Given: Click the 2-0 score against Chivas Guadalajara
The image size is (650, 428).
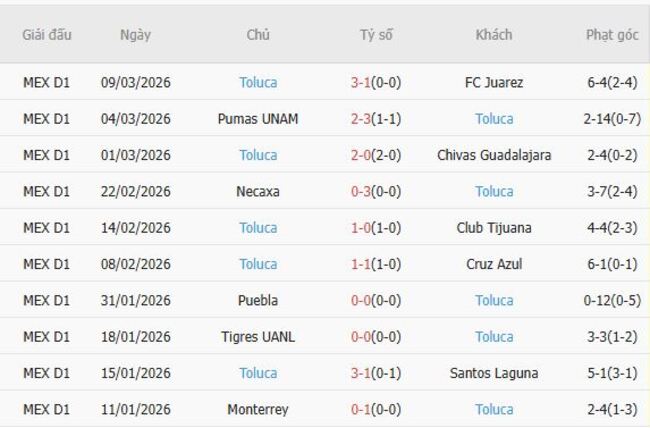Looking at the screenshot, I should point(361,155).
